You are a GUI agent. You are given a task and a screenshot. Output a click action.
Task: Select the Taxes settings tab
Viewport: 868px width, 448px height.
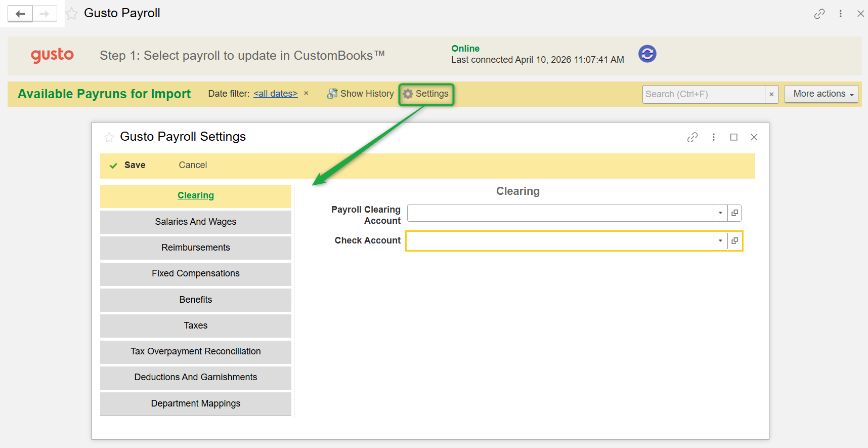click(195, 325)
